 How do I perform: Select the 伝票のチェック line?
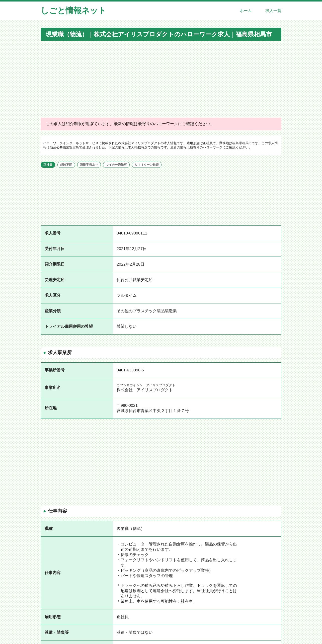133,555
